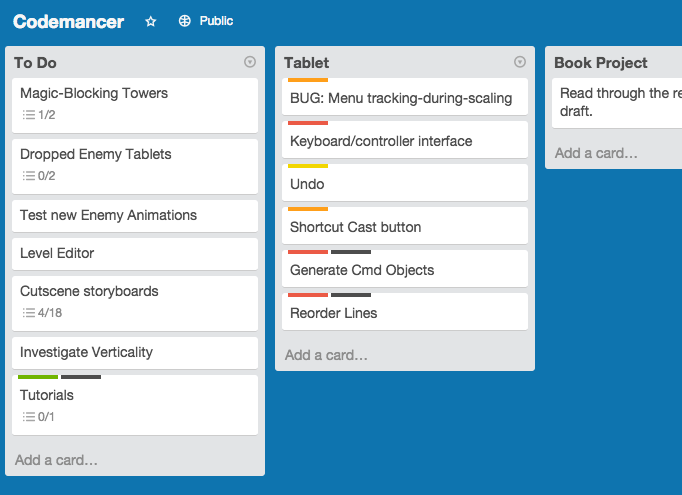Add a card to To Do list
The height and width of the screenshot is (495, 682).
click(57, 460)
